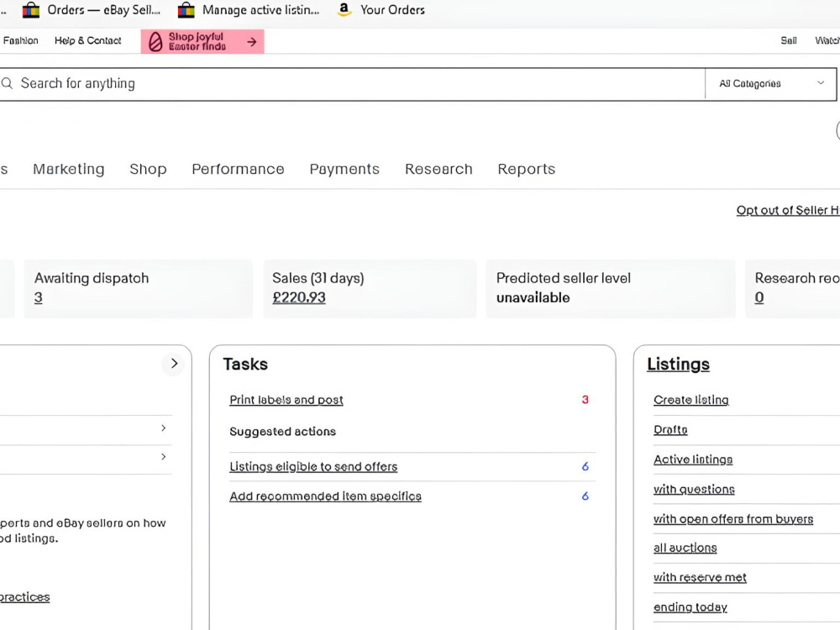Open all auctions listings
840x630 pixels.
[x=685, y=548]
